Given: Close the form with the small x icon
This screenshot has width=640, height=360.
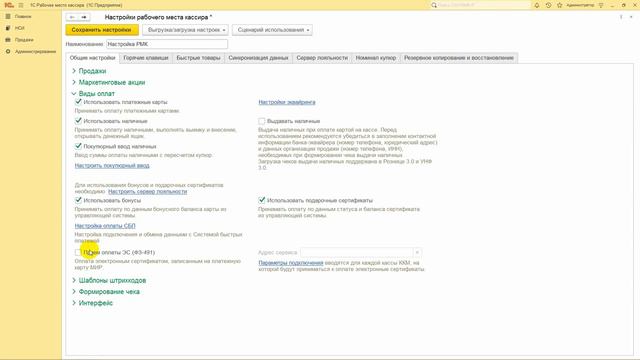Looking at the screenshot, I should point(631,17).
